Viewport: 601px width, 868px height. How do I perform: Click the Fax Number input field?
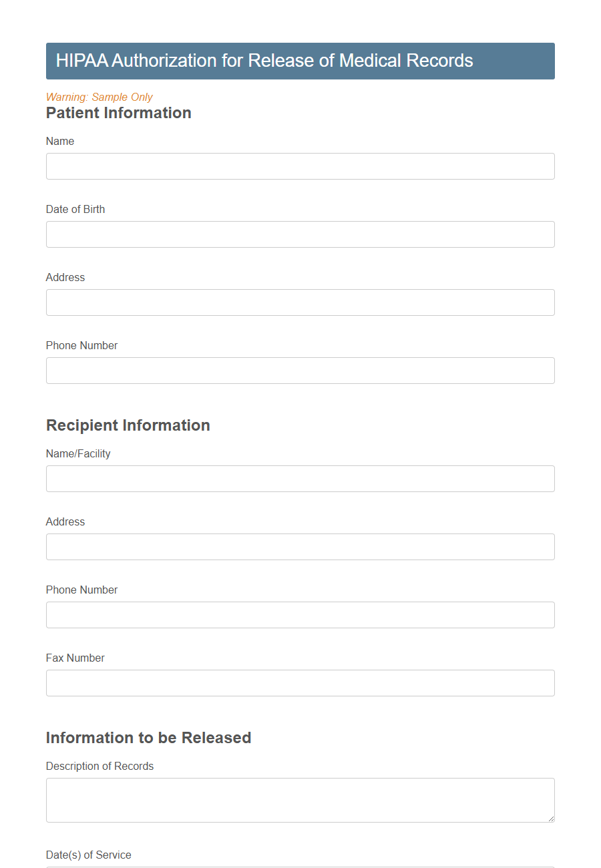point(300,682)
